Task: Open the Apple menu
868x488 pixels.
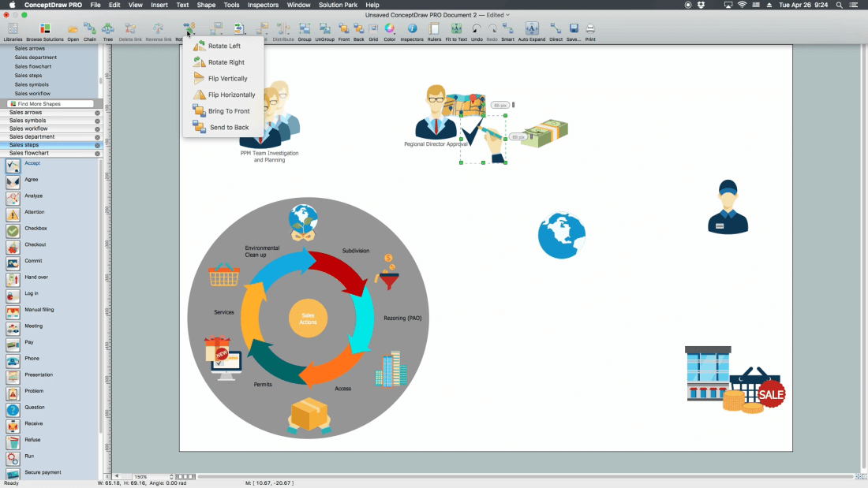Action: point(12,5)
